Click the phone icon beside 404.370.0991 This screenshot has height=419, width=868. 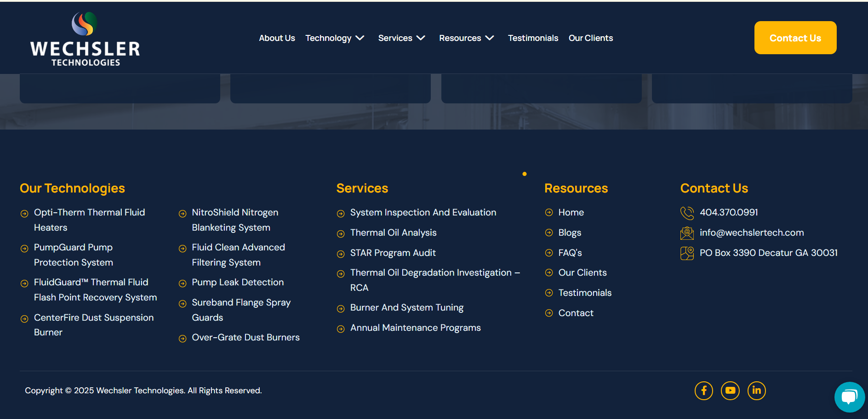tap(687, 213)
